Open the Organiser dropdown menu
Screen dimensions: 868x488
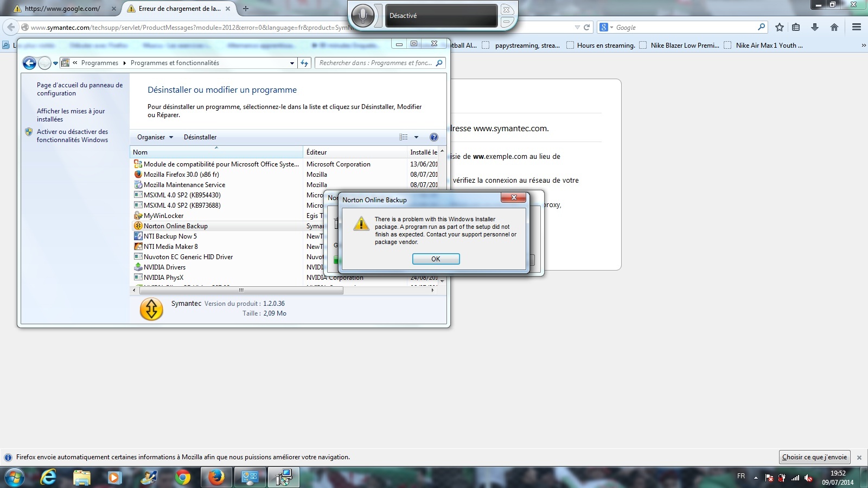pyautogui.click(x=155, y=137)
